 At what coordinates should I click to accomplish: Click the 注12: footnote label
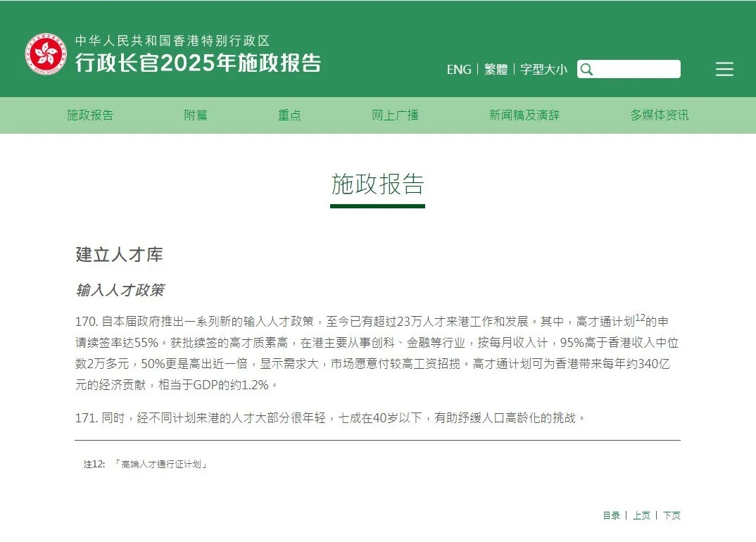[94, 465]
